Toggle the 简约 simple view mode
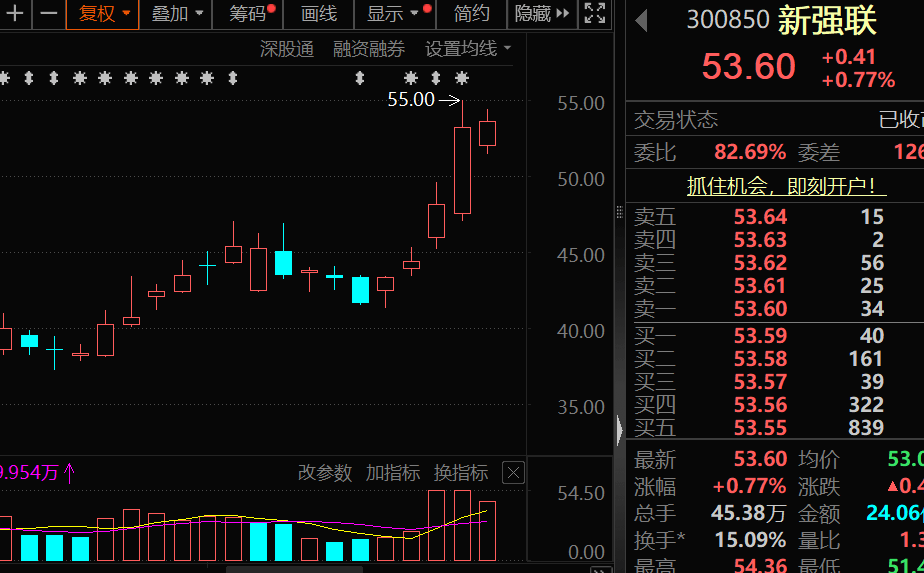This screenshot has height=573, width=924. point(471,14)
